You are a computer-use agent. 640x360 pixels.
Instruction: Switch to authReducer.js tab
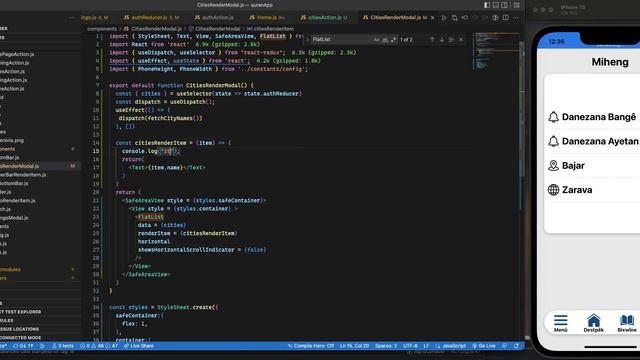click(x=151, y=18)
